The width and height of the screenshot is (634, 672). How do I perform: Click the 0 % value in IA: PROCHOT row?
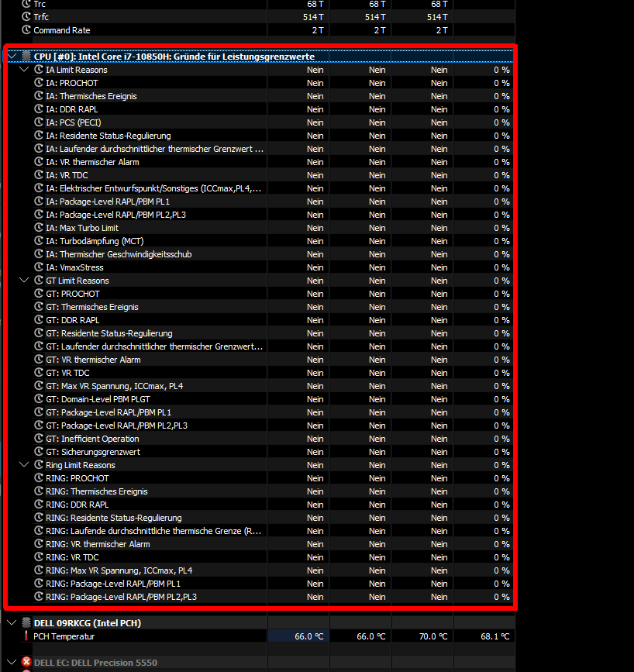pyautogui.click(x=501, y=83)
